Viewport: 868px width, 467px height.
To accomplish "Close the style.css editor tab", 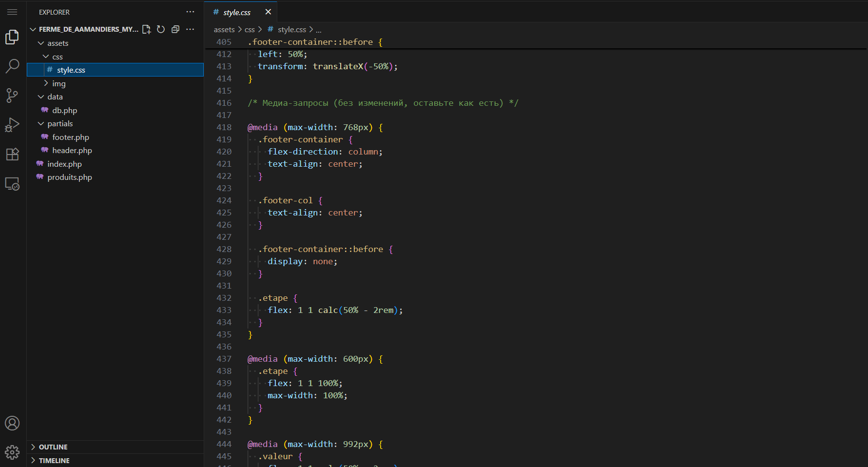I will [268, 12].
